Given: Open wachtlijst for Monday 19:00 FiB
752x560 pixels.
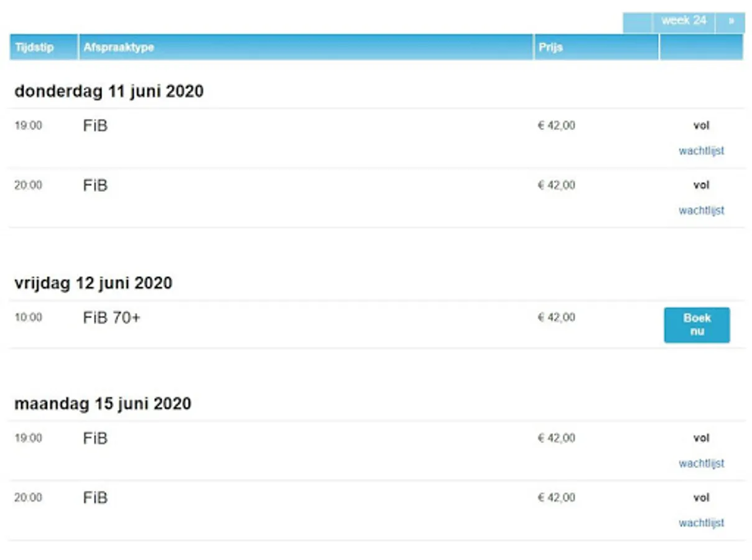Looking at the screenshot, I should click(701, 464).
